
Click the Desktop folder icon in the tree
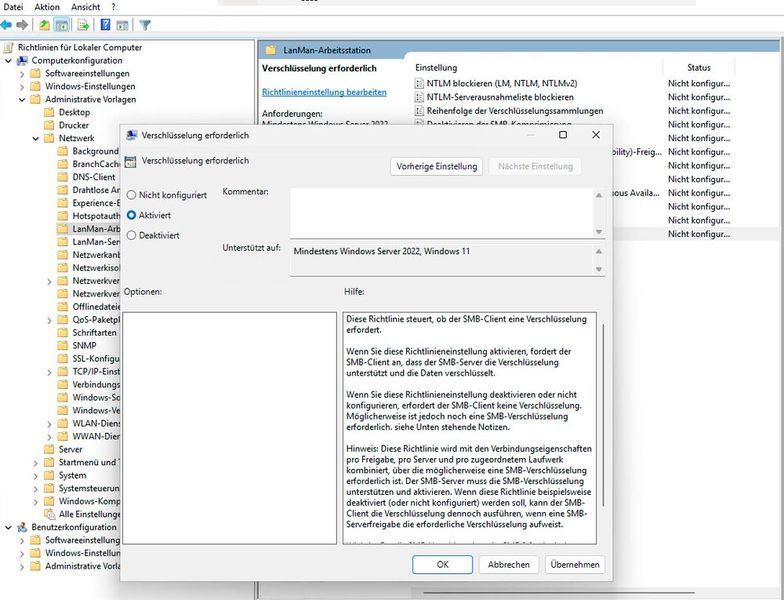[x=49, y=112]
